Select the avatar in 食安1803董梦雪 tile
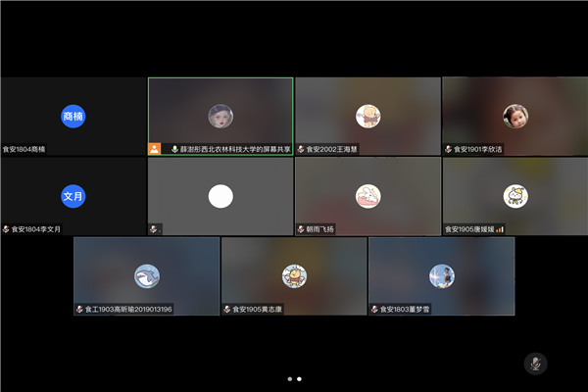 point(441,275)
